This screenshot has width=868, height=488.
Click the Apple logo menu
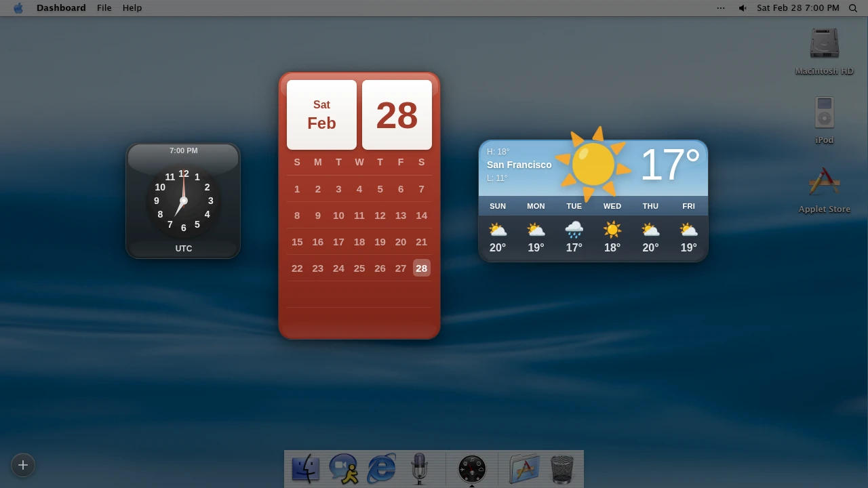pyautogui.click(x=18, y=8)
